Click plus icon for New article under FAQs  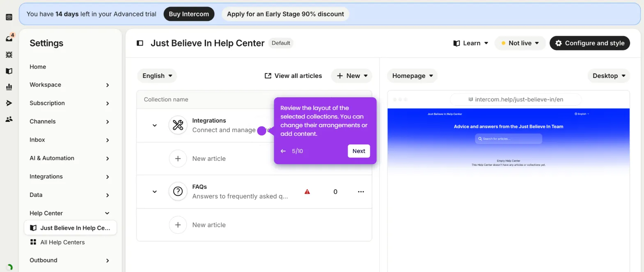[x=178, y=225]
